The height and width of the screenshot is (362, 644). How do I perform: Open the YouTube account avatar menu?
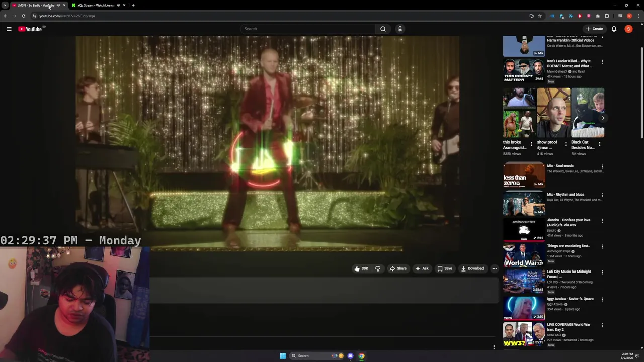628,29
